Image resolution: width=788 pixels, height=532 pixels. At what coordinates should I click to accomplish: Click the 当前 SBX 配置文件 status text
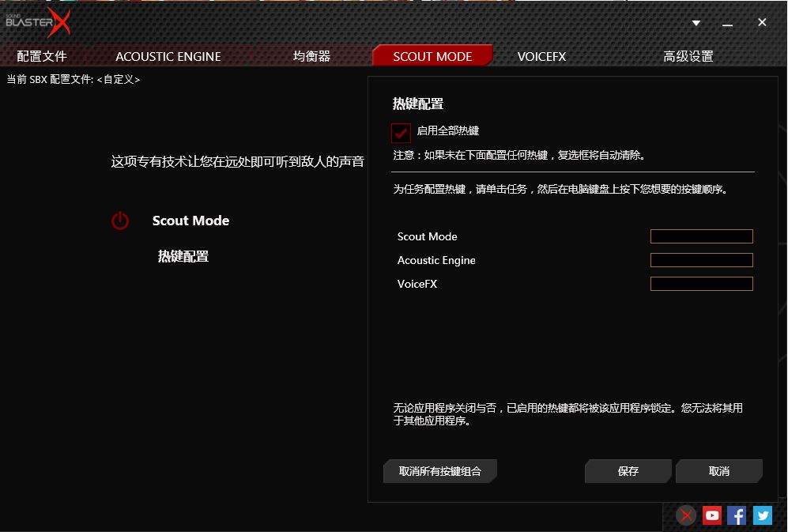(74, 80)
